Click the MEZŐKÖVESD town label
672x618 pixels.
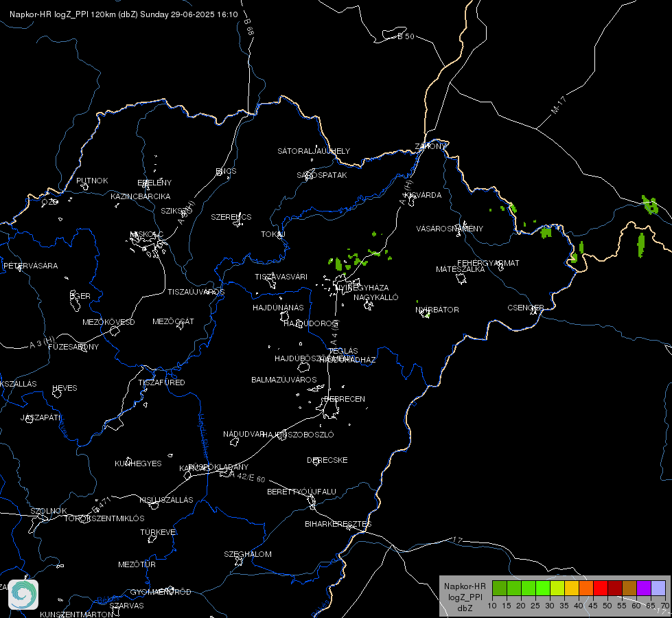pyautogui.click(x=108, y=322)
